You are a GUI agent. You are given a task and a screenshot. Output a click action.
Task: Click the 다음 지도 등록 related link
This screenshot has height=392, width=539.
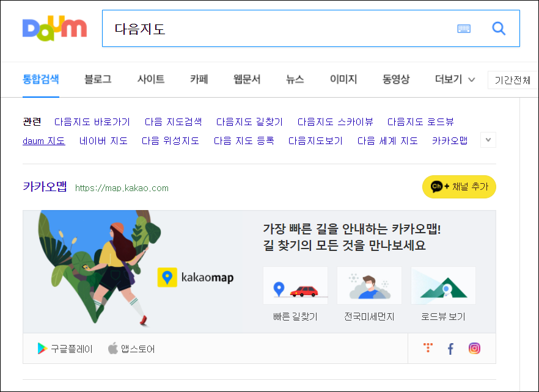coord(244,141)
